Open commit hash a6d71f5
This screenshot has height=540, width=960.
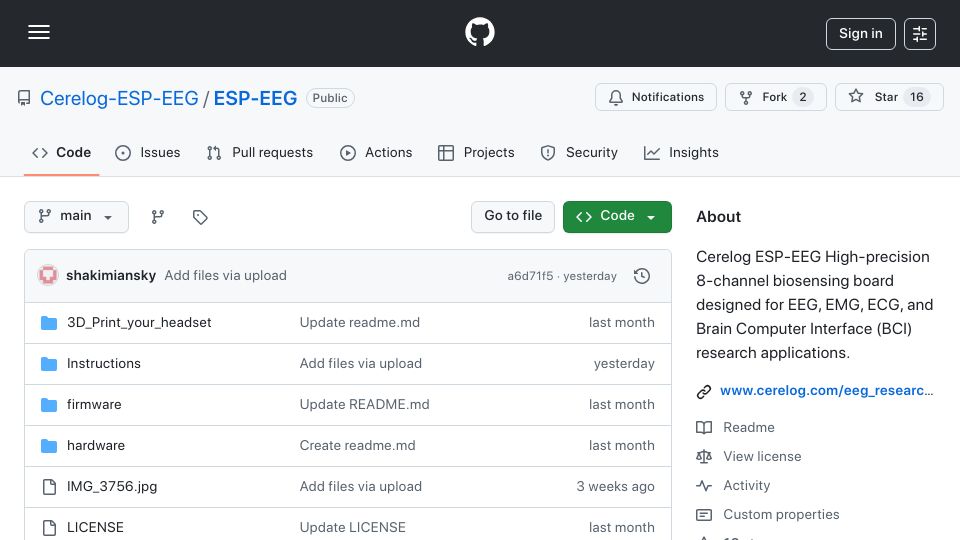point(530,276)
